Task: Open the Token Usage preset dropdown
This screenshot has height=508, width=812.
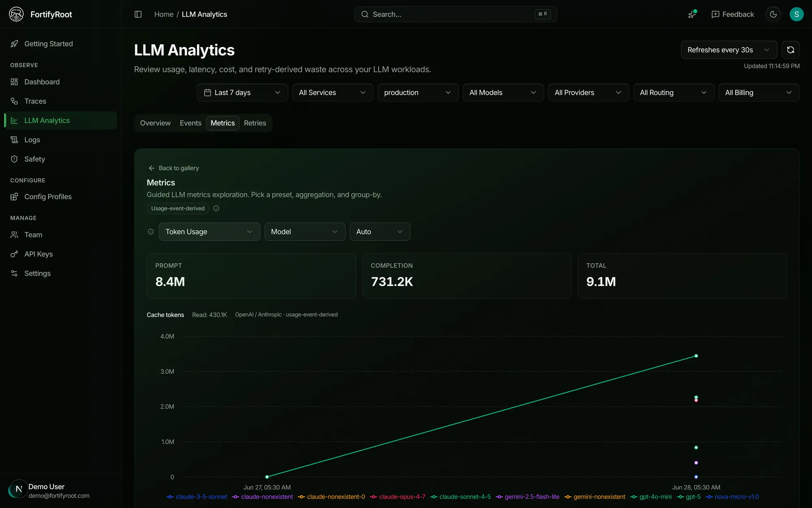Action: click(209, 232)
